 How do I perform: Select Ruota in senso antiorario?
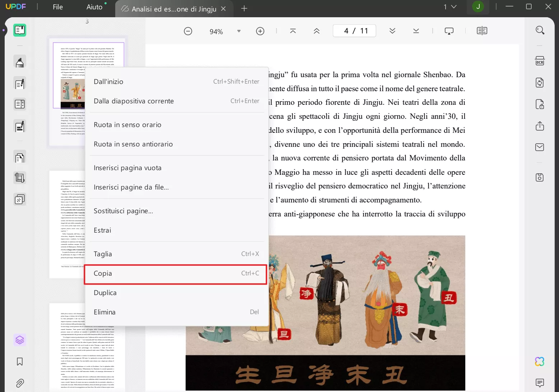pos(177,144)
